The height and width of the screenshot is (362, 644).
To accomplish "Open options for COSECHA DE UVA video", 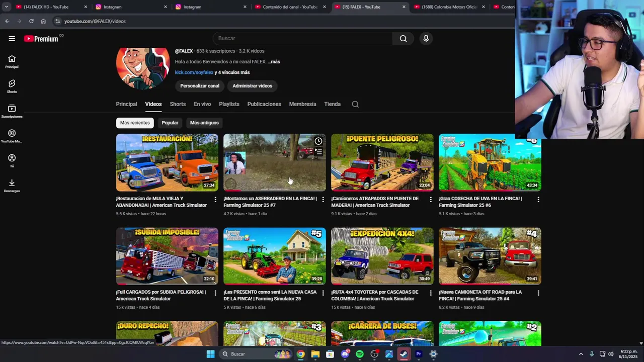I will click(x=538, y=200).
